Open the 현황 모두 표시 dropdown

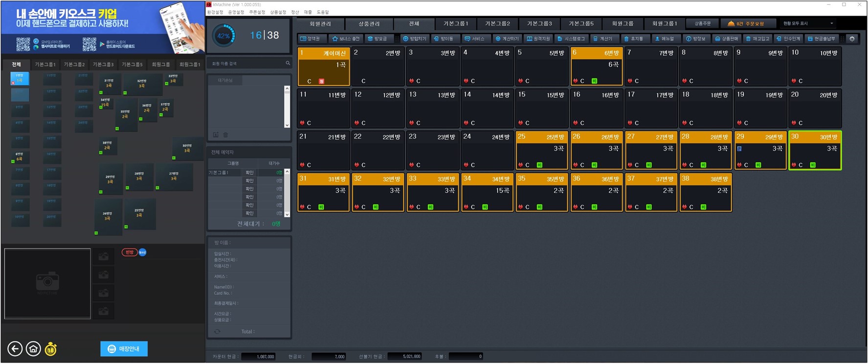point(808,23)
